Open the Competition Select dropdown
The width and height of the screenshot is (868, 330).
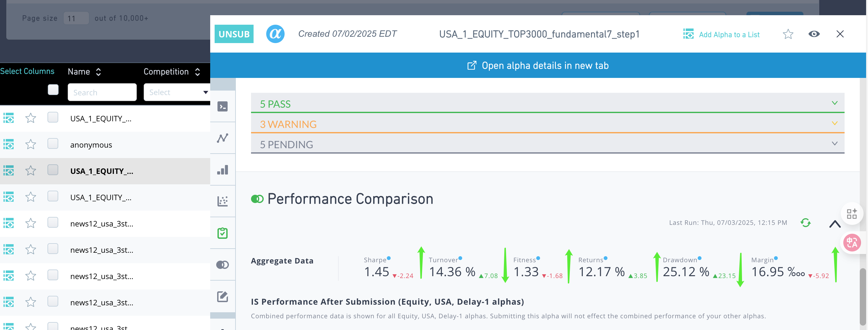pos(177,92)
